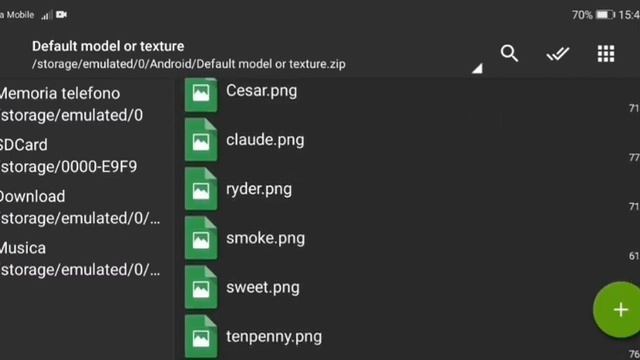This screenshot has width=640, height=360.
Task: Open the search magnifier icon
Action: point(509,53)
